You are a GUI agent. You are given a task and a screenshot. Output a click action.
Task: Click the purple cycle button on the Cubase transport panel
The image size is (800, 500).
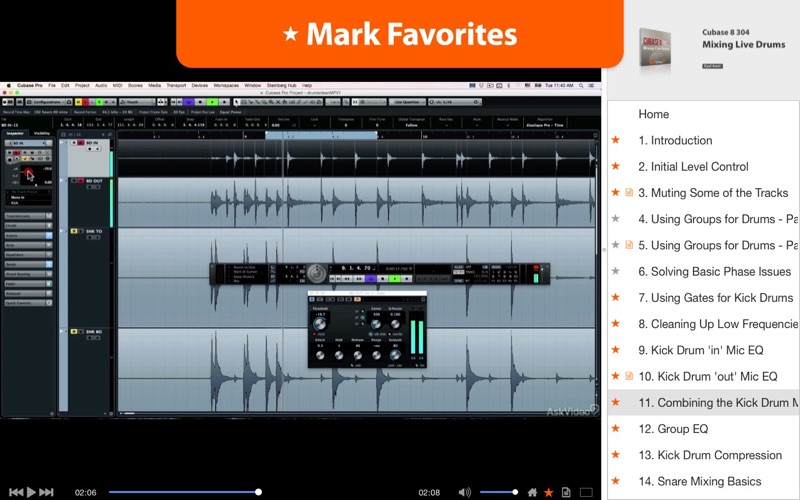point(371,279)
